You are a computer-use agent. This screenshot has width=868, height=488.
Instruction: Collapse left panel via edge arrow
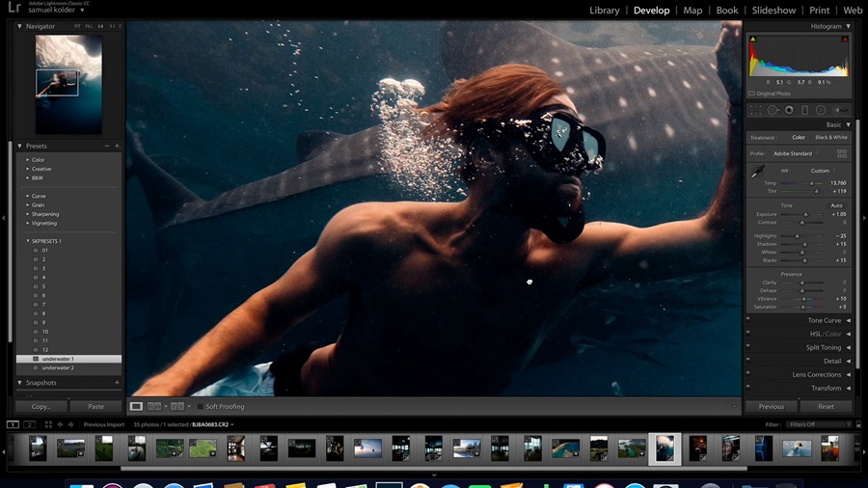(3, 218)
